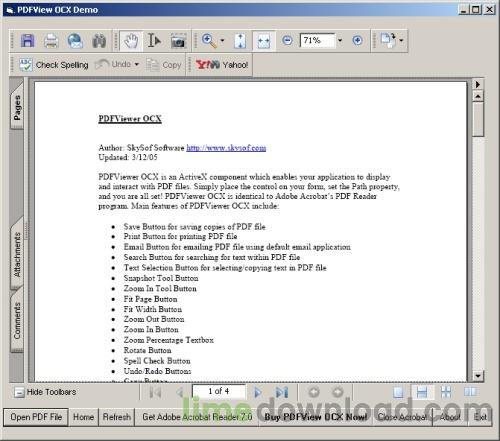
Task: Expand the Undo dropdown arrow
Action: coord(137,64)
